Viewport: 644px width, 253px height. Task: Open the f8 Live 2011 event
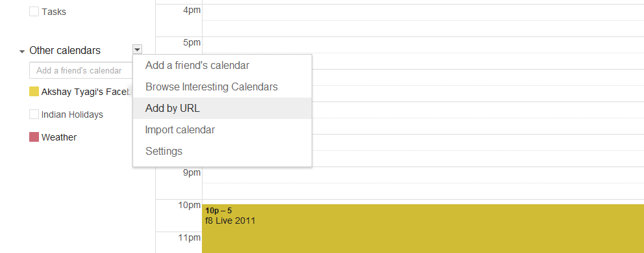423,228
